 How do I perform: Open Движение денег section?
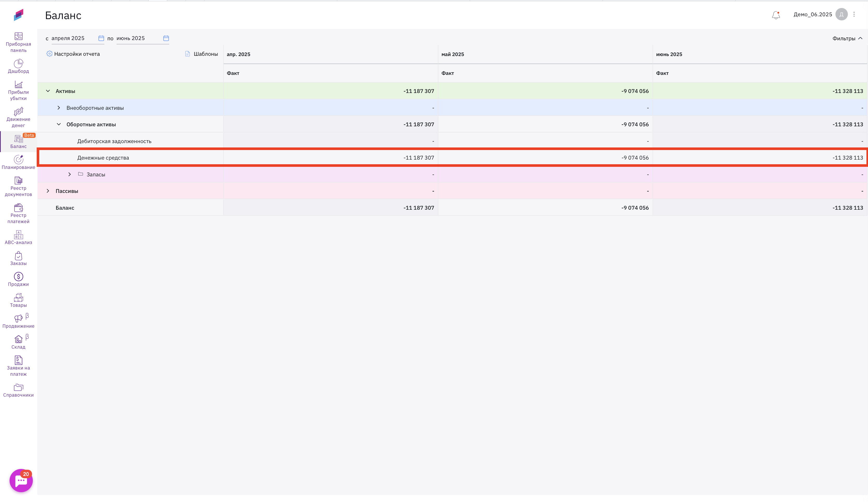(x=18, y=118)
